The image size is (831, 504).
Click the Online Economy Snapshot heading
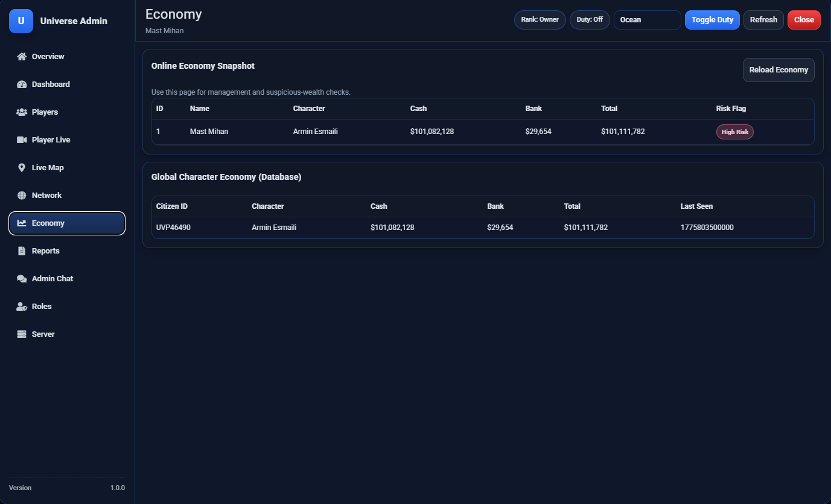pos(203,66)
